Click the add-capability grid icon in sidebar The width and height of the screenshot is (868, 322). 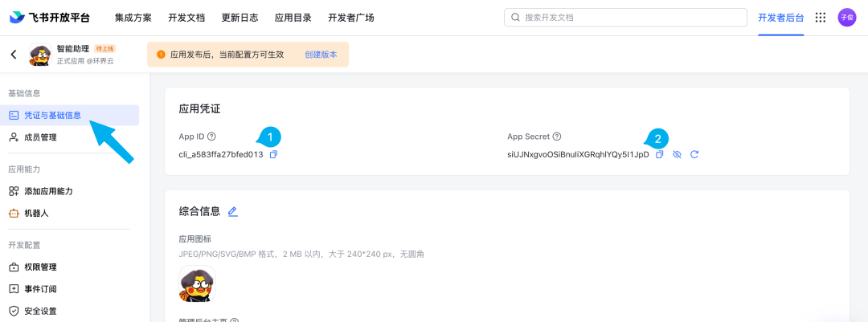pos(14,191)
